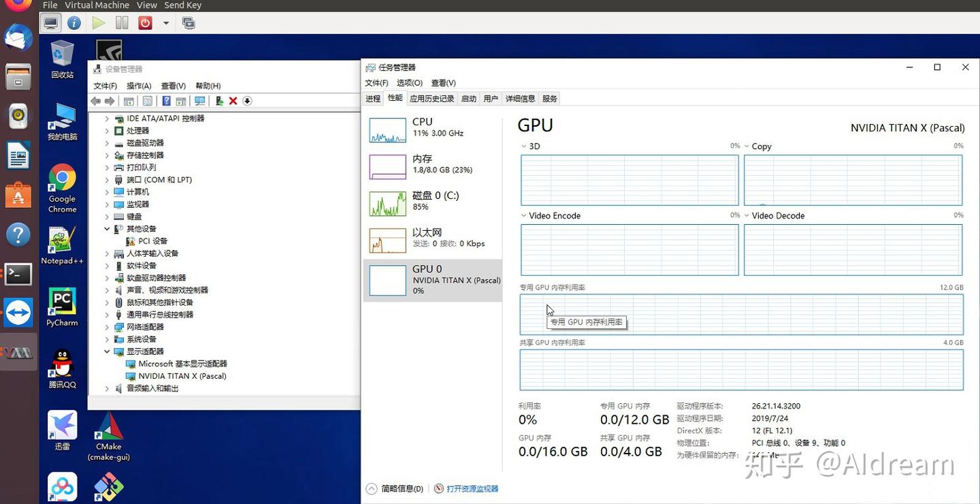The width and height of the screenshot is (980, 504).
Task: Open VM hardware details via the blue info icon
Action: (73, 21)
